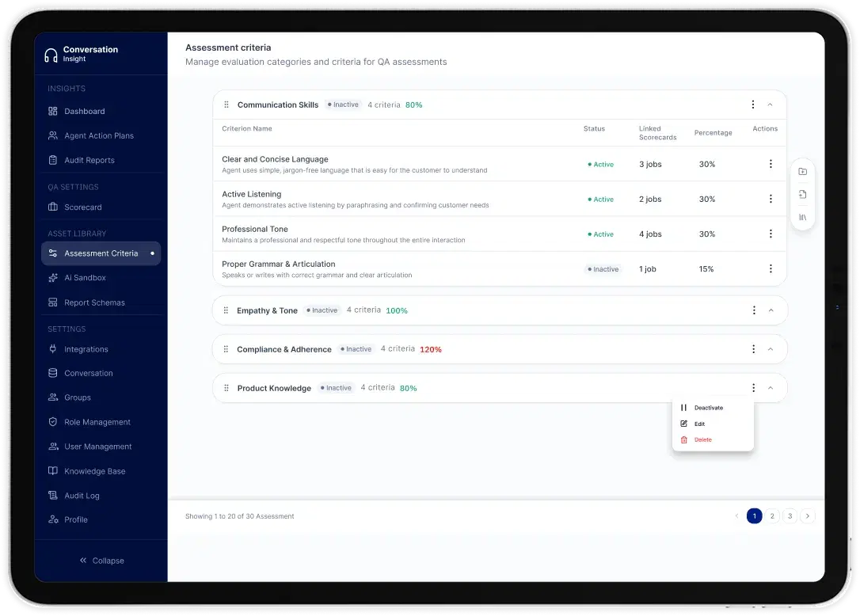Screen dimensions: 860x616
Task: Grab the Communication Skills drag handle
Action: tap(226, 105)
